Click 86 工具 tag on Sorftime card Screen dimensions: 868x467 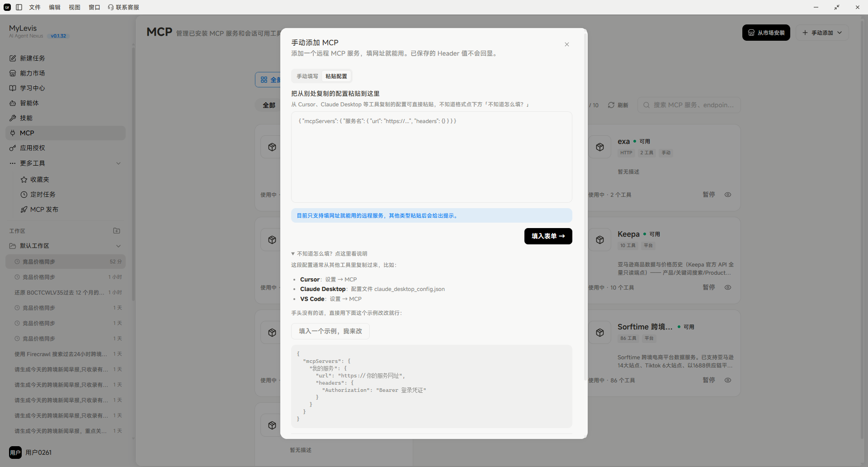pos(628,338)
